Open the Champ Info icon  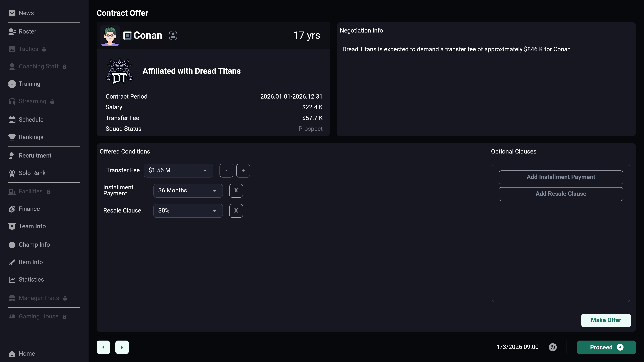[x=12, y=245]
